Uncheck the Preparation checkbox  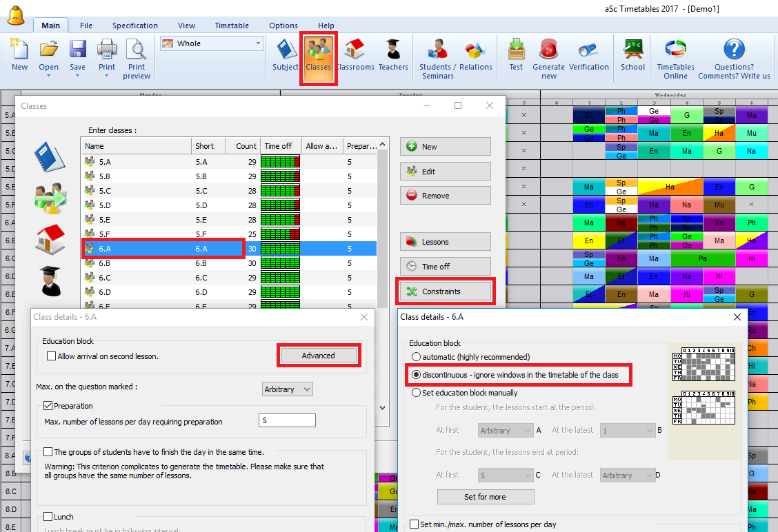[48, 406]
